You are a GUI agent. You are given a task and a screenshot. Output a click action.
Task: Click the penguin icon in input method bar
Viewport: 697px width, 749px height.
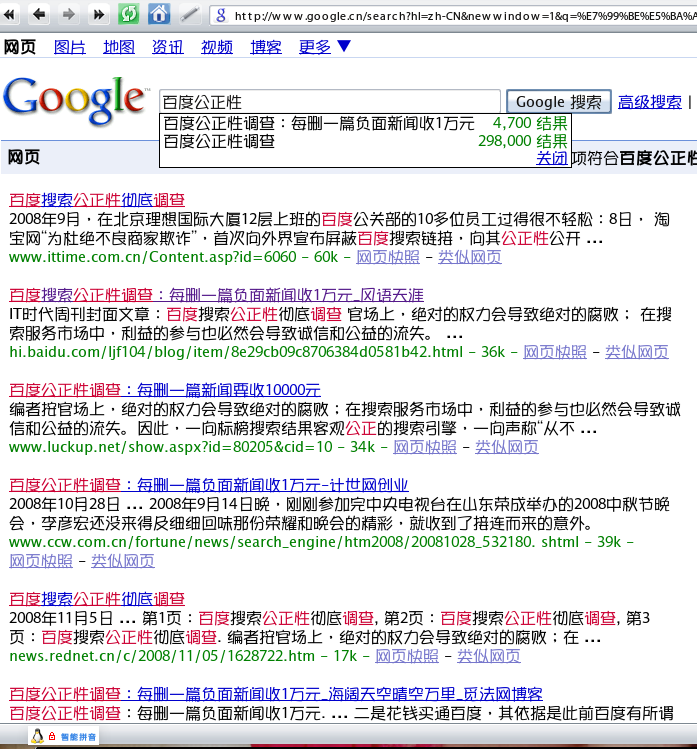click(x=37, y=736)
